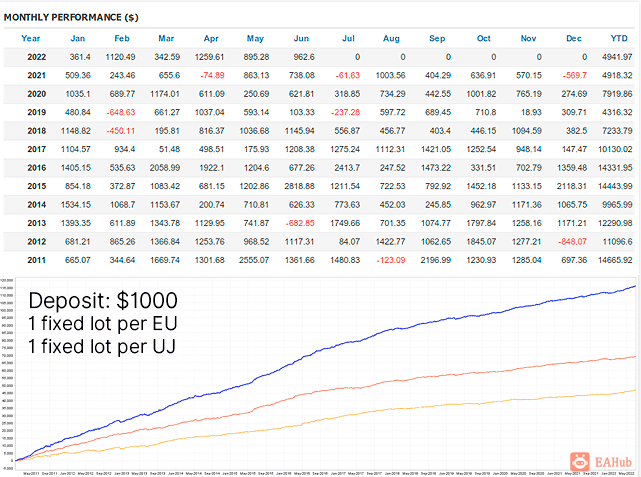Click June 2015 value 2818.88
The width and height of the screenshot is (641, 477).
(x=300, y=186)
